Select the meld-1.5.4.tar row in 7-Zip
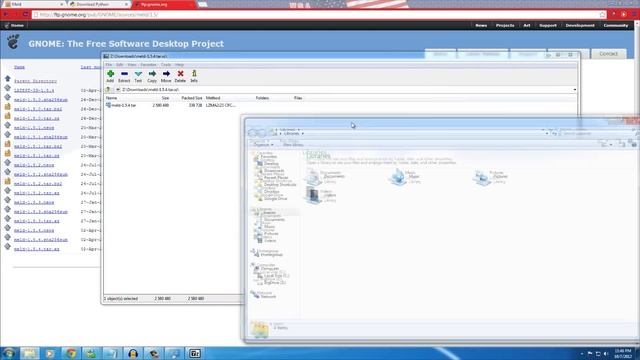640x360 pixels. click(x=171, y=105)
